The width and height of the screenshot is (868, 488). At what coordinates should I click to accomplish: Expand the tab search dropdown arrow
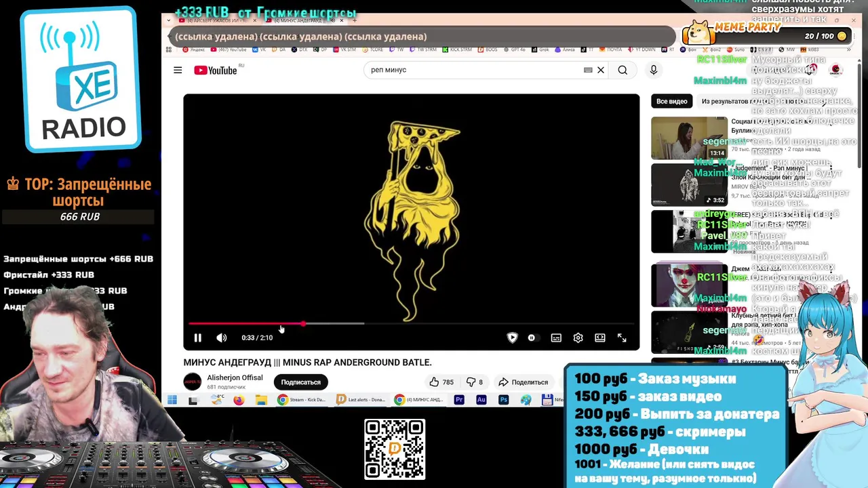coord(169,20)
